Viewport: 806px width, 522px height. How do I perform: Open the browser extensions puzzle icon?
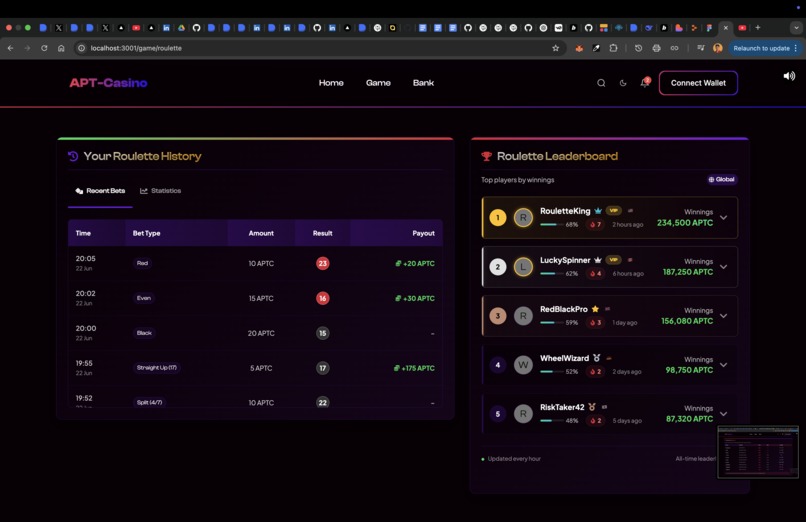[613, 48]
